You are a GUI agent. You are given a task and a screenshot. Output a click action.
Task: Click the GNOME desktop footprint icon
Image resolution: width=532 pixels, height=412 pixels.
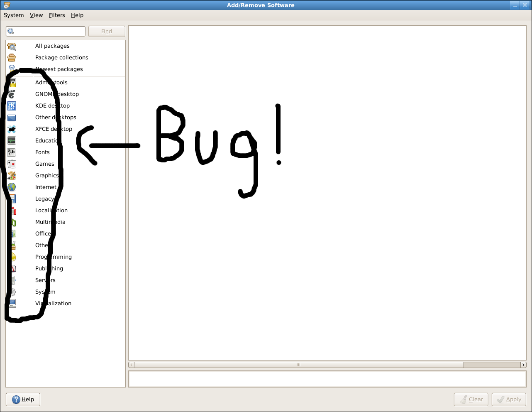12,94
